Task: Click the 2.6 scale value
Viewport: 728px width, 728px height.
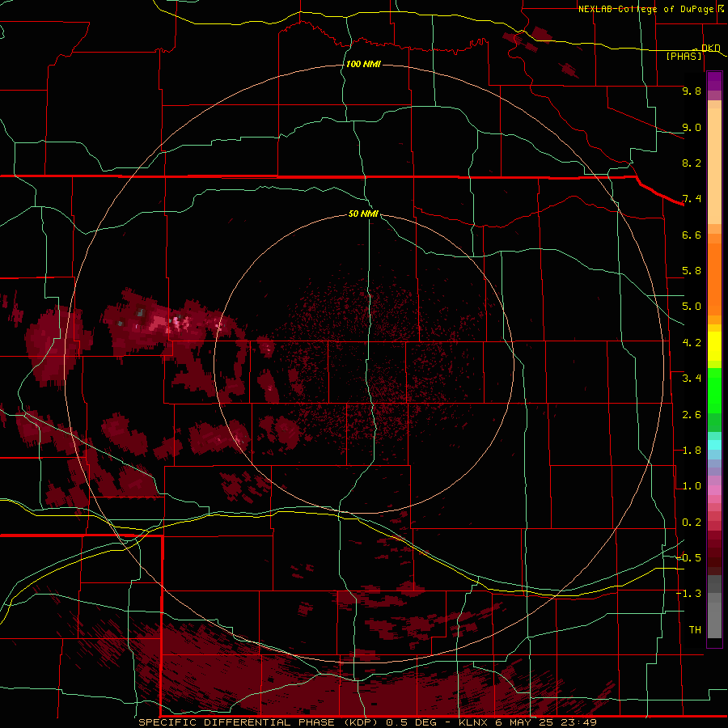Action: (x=692, y=415)
